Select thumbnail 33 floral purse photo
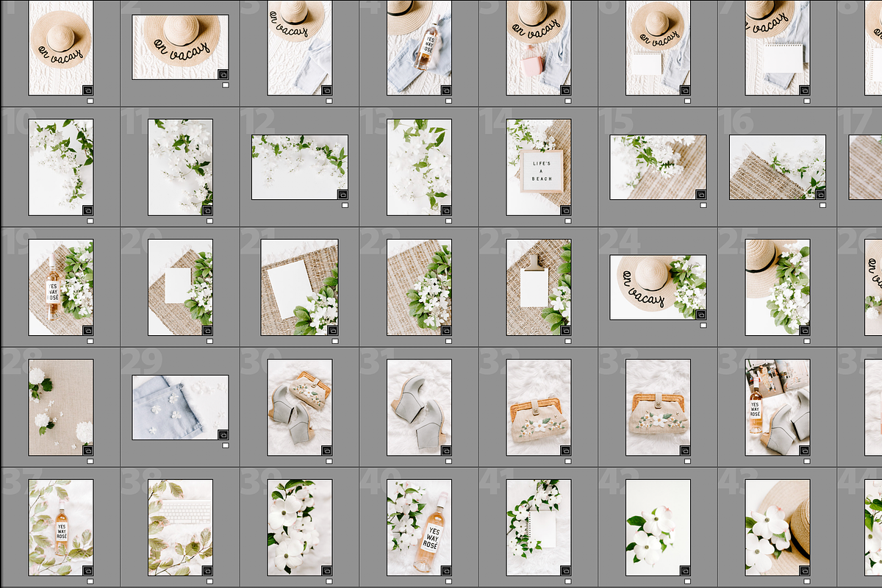This screenshot has height=588, width=882. pyautogui.click(x=658, y=407)
